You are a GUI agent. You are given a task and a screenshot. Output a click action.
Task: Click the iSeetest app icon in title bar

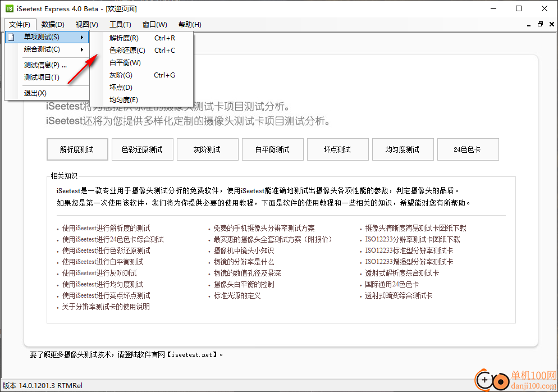click(x=10, y=8)
